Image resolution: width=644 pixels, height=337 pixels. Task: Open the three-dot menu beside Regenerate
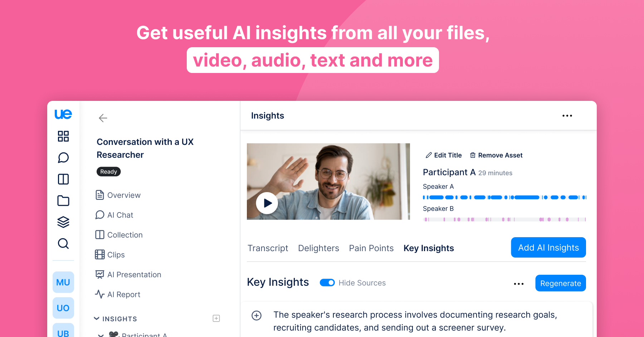pos(518,284)
